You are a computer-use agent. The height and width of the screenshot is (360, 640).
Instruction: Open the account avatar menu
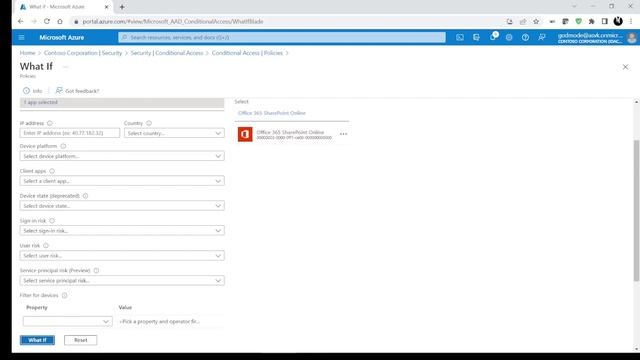[632, 38]
